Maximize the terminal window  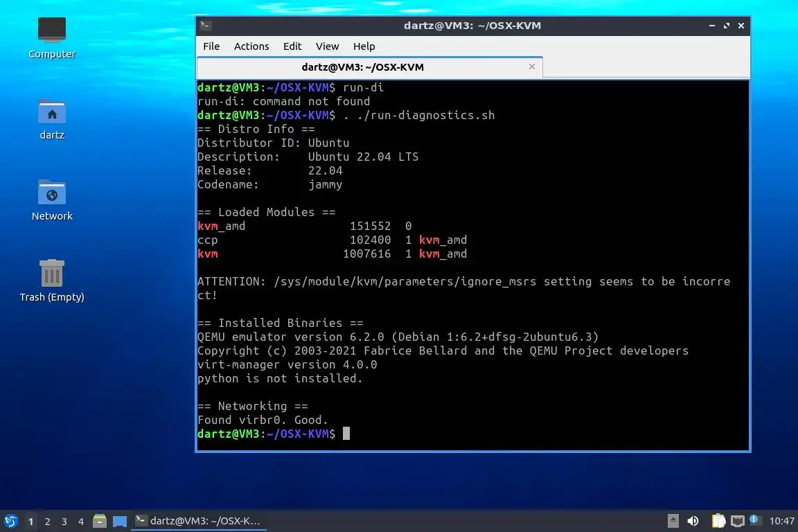727,26
